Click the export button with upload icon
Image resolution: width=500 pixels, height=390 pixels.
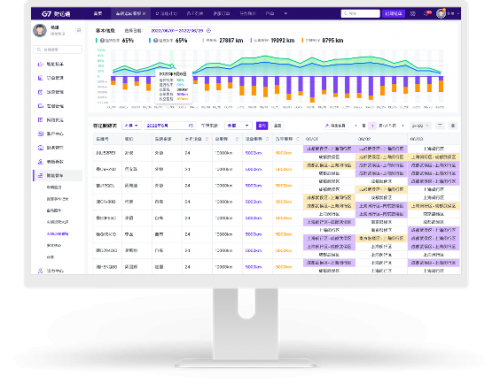tap(335, 126)
